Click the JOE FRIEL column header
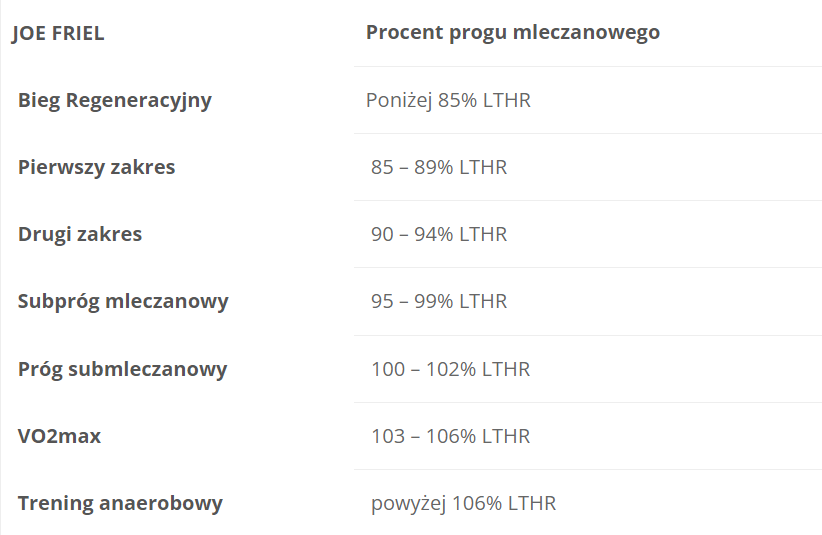Image resolution: width=822 pixels, height=535 pixels. 58,33
